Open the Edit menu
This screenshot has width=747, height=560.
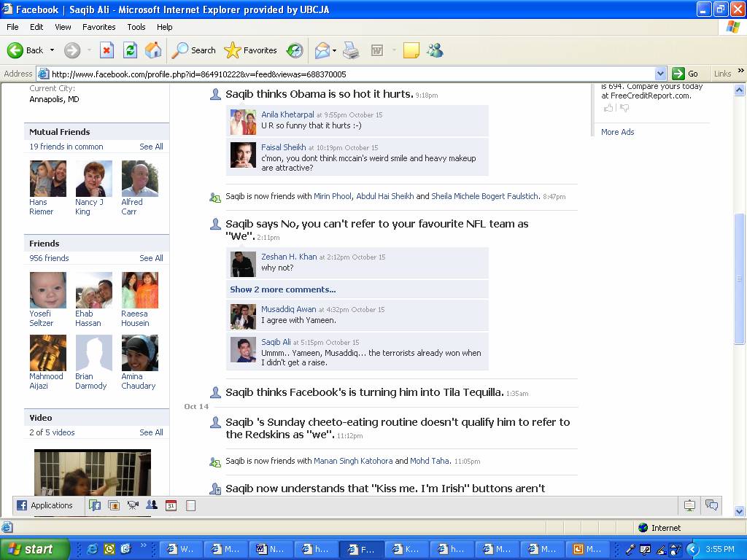click(x=36, y=27)
